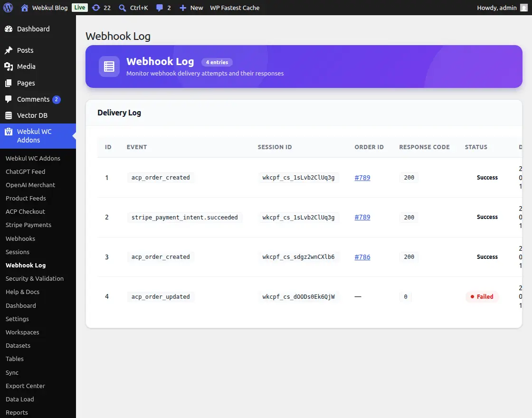Expand the Comments menu showing 2 pending
The image size is (532, 418).
tap(33, 99)
